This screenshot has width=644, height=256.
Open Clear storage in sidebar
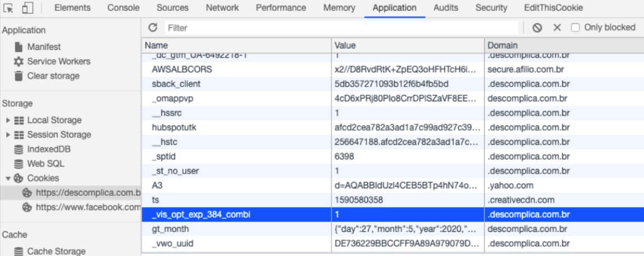tap(54, 76)
